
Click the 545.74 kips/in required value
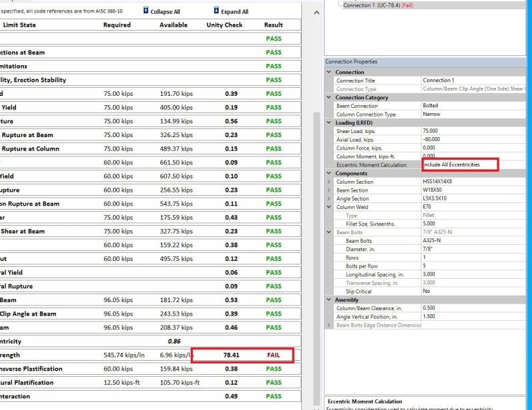(x=124, y=355)
